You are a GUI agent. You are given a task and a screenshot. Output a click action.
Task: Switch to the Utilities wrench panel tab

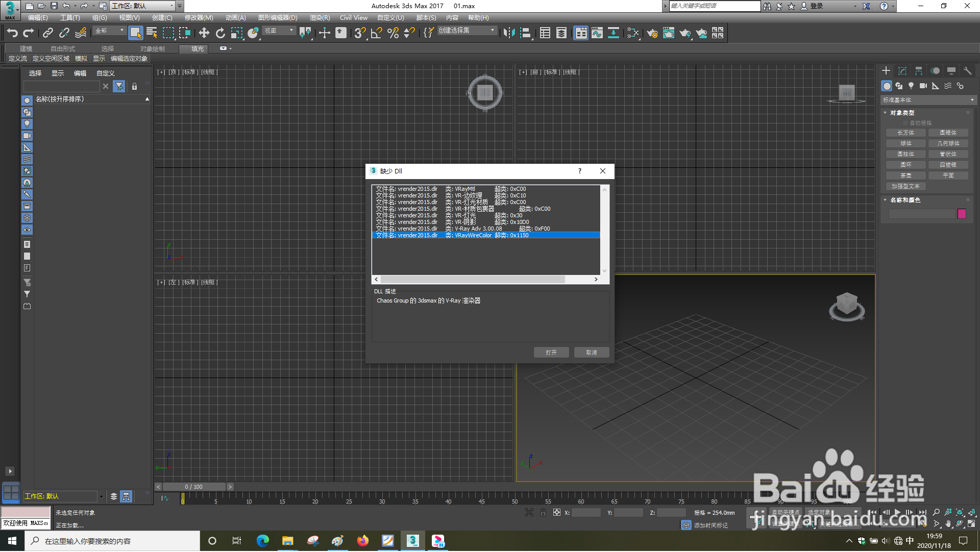[968, 71]
